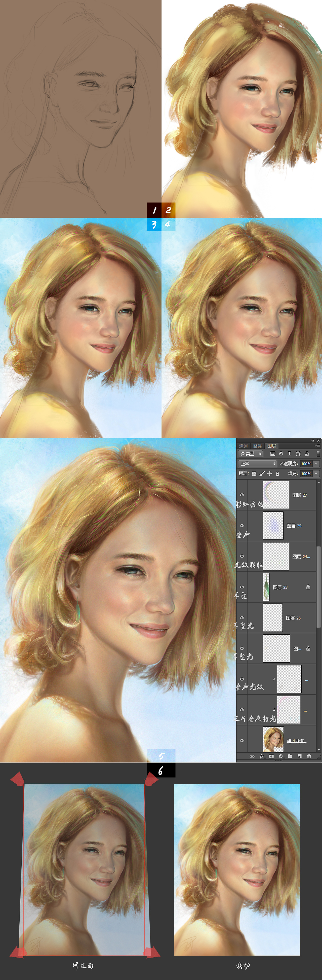
Task: Open the blend mode dropdown 正常
Action: click(257, 463)
